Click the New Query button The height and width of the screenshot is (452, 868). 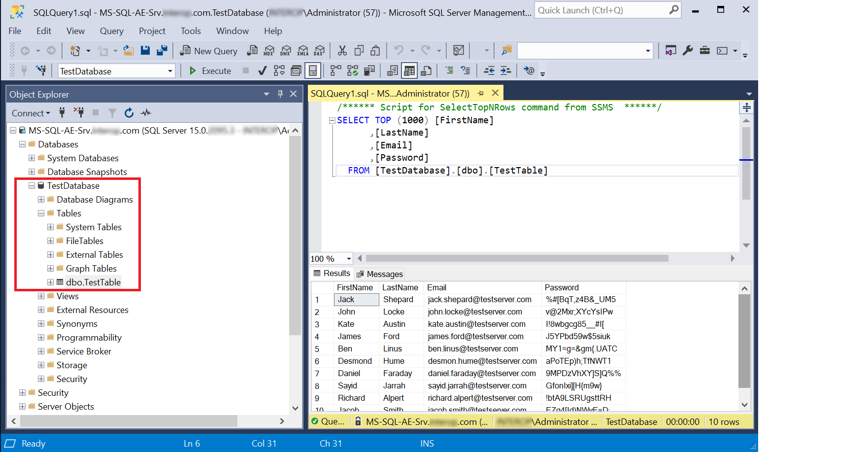point(209,51)
